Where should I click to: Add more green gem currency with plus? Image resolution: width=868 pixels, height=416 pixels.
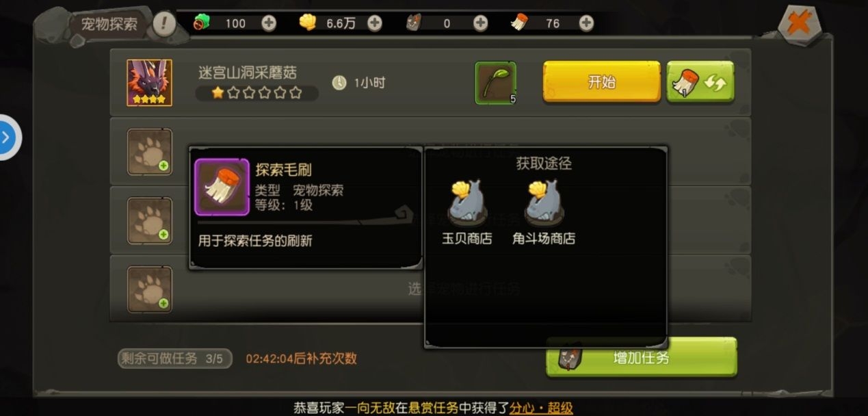coord(269,23)
